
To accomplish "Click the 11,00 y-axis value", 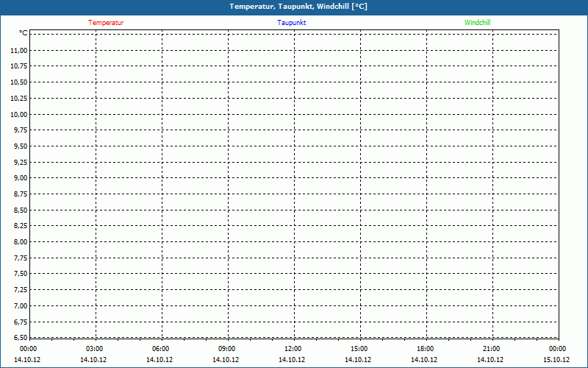I will coord(19,51).
